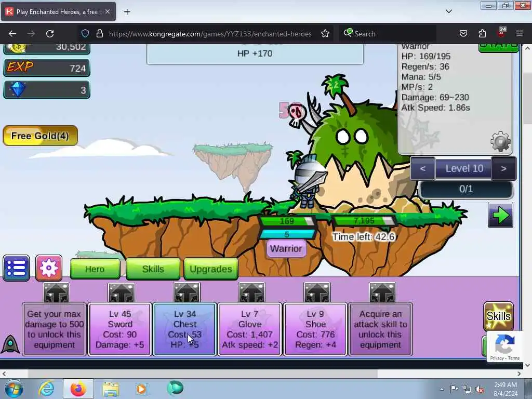The height and width of the screenshot is (399, 532).
Task: Click the browser Search field
Action: 389,34
